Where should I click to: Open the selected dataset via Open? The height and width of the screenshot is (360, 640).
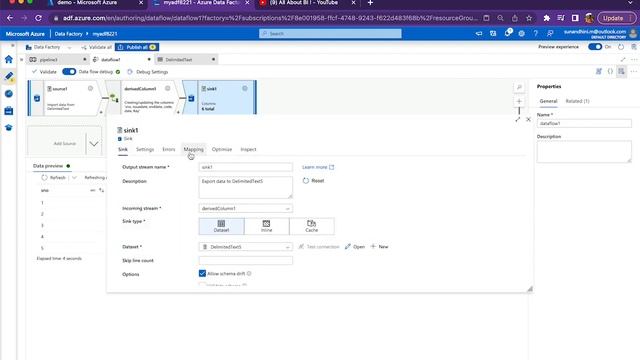pos(355,247)
